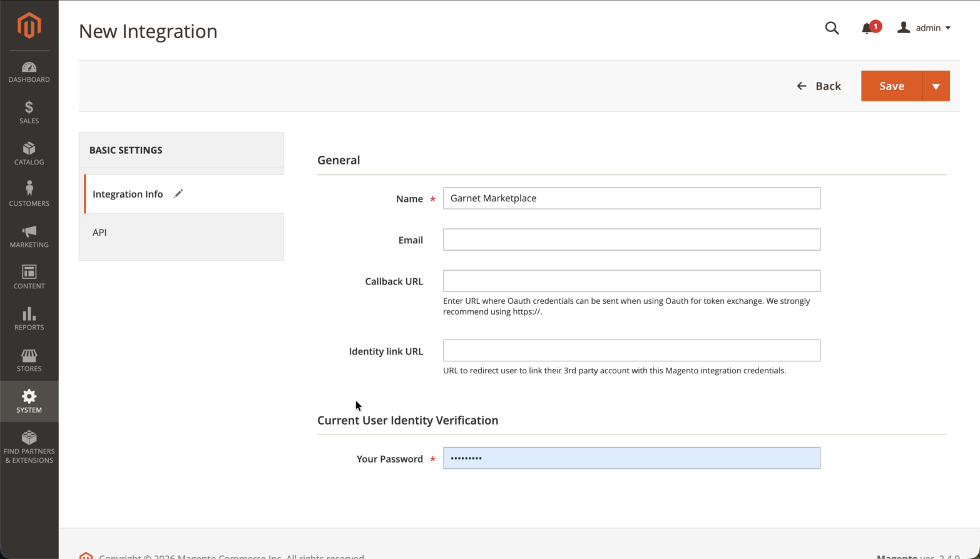Focus the Callback URL input field

point(631,281)
